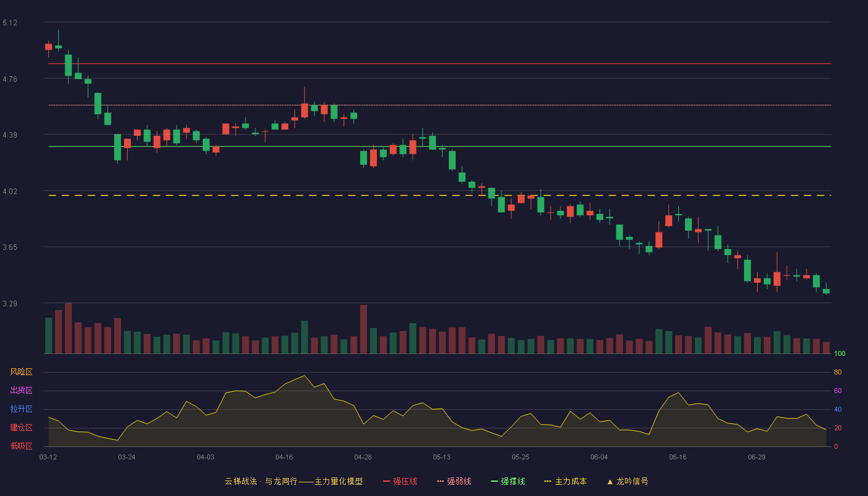The image size is (868, 496).
Task: Toggle the 龙吟信号 legend entry
Action: pos(627,481)
